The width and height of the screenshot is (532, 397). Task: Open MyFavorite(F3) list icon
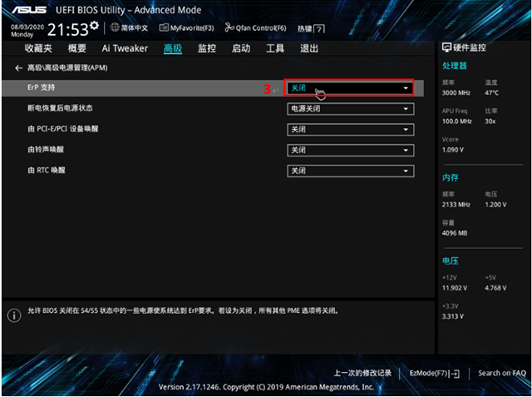pyautogui.click(x=164, y=27)
